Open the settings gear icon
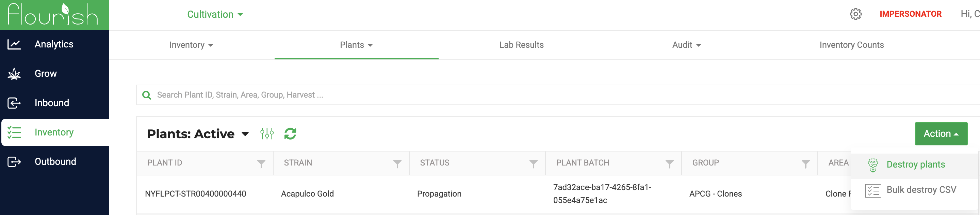This screenshot has height=215, width=980. (x=855, y=14)
